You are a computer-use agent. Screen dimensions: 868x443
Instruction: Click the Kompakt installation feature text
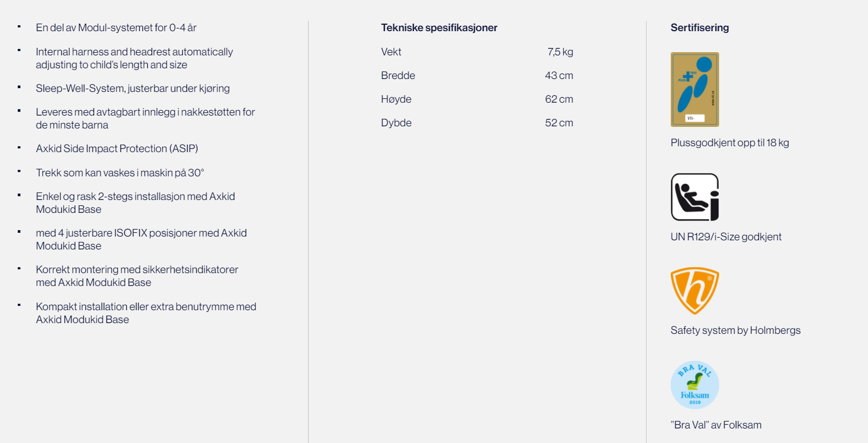click(146, 313)
